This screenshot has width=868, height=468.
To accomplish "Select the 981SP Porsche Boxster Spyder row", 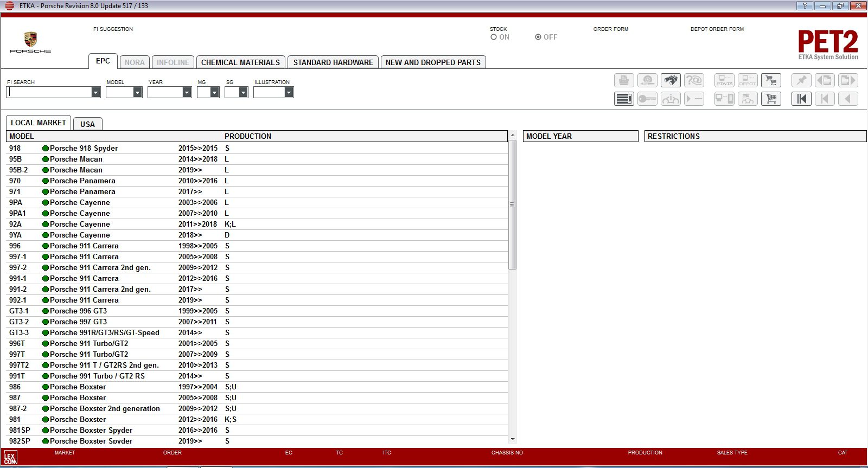I will (x=257, y=430).
